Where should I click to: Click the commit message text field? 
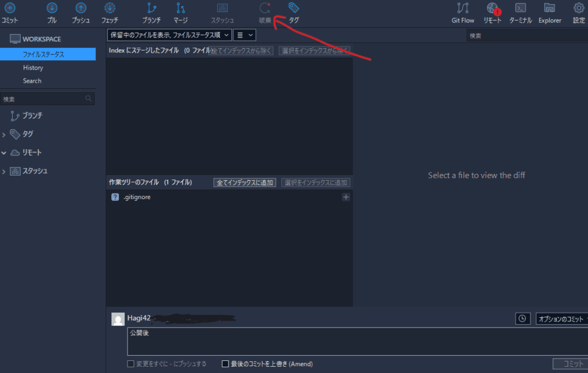click(x=345, y=341)
